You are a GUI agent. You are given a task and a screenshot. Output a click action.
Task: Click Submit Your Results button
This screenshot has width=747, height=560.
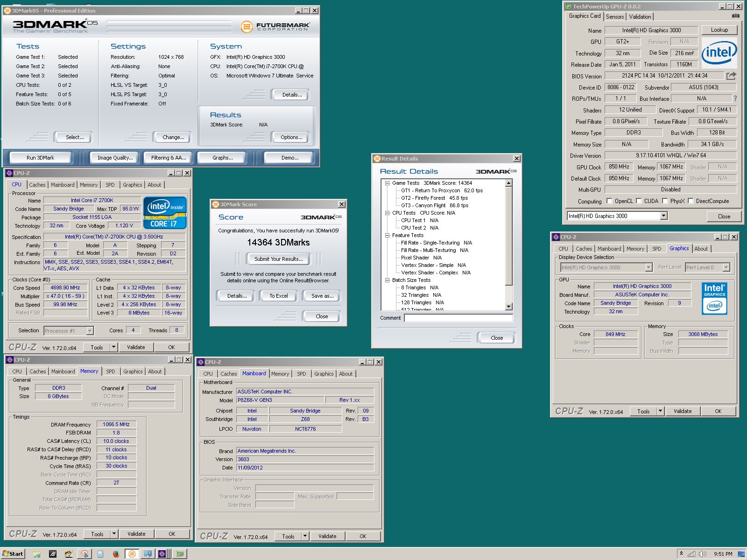(279, 259)
